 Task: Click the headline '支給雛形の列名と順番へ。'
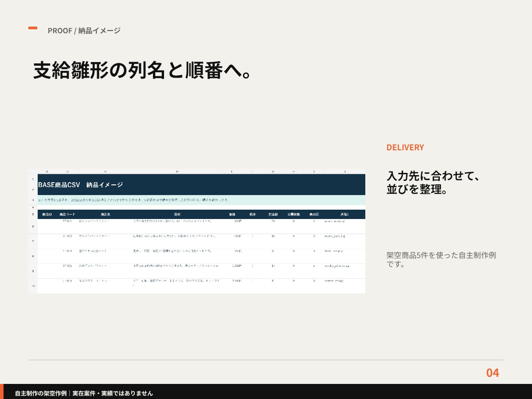pyautogui.click(x=143, y=70)
